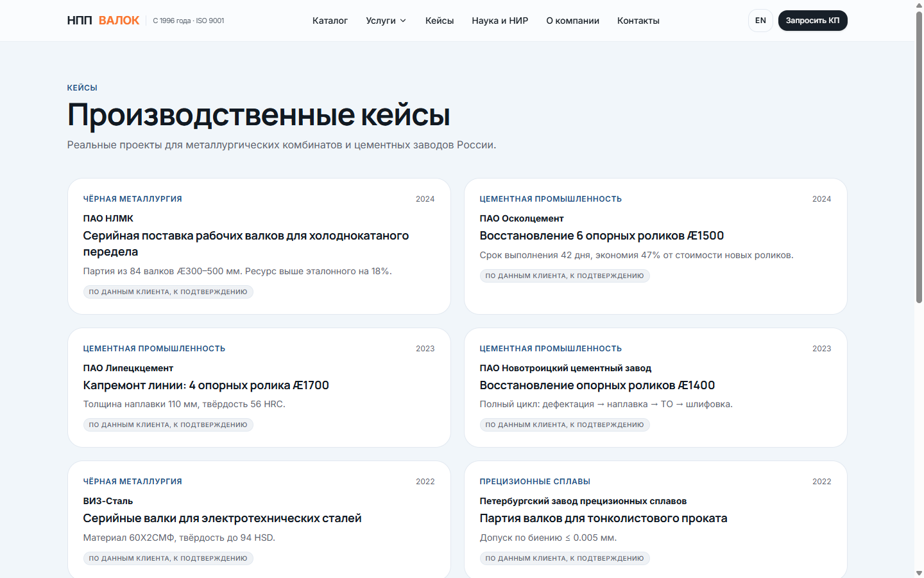This screenshot has height=578, width=924.
Task: Click the Производственные кейсы heading
Action: [x=259, y=115]
